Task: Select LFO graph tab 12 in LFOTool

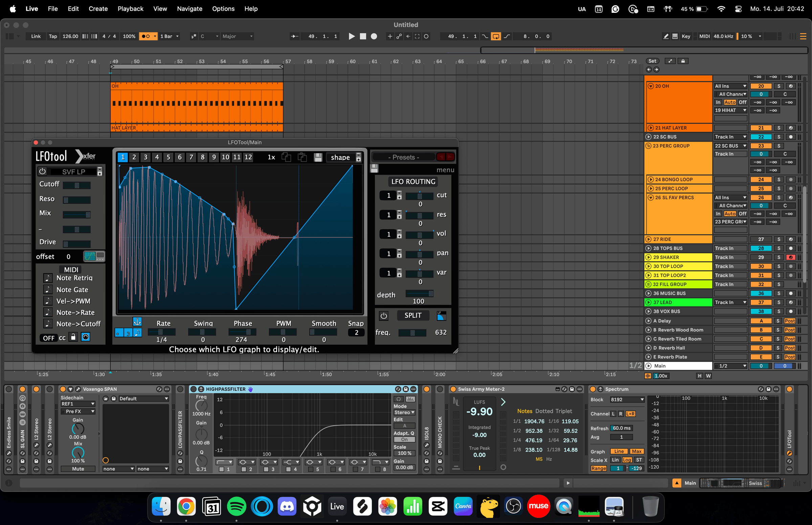Action: [x=248, y=157]
